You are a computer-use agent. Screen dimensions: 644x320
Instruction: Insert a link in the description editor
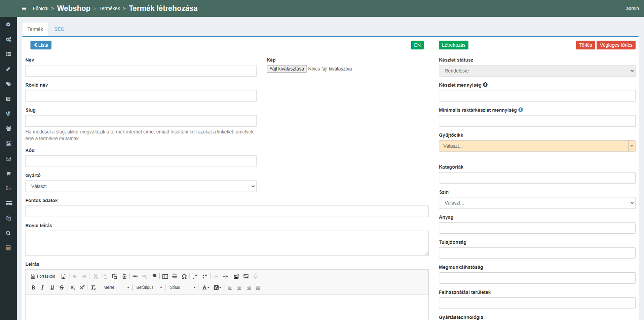coord(135,276)
